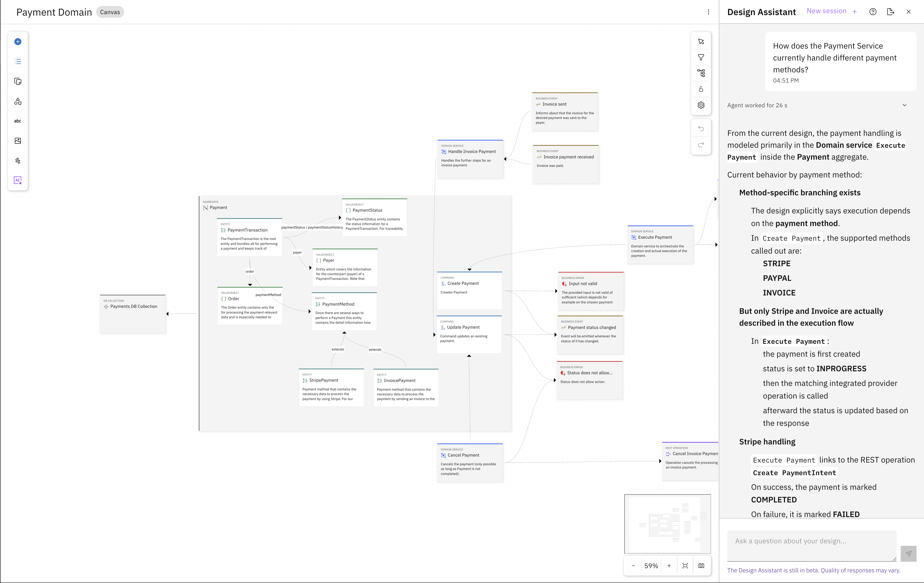Zoom out with the minus button
The image size is (924, 583).
(633, 566)
